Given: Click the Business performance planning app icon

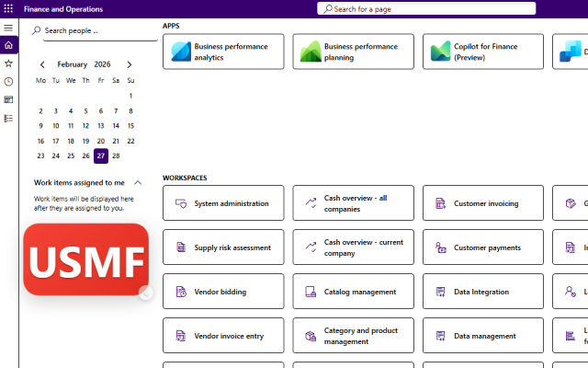Looking at the screenshot, I should click(311, 52).
